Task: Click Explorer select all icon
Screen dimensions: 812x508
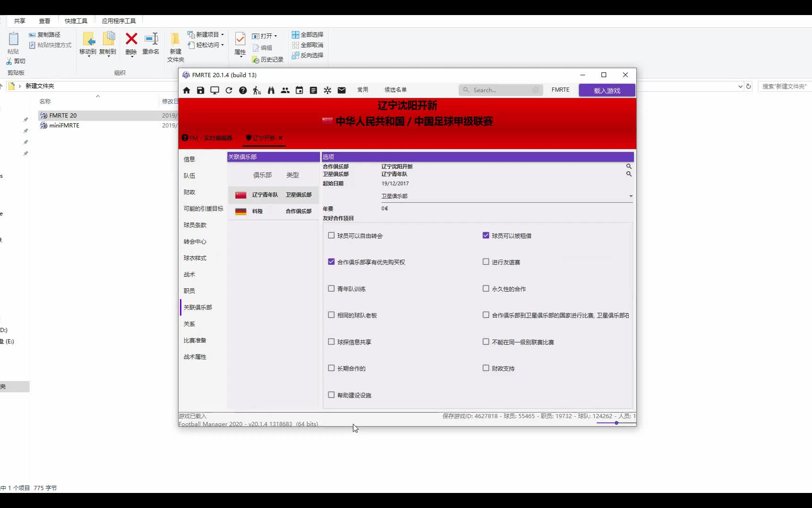Action: 296,35
